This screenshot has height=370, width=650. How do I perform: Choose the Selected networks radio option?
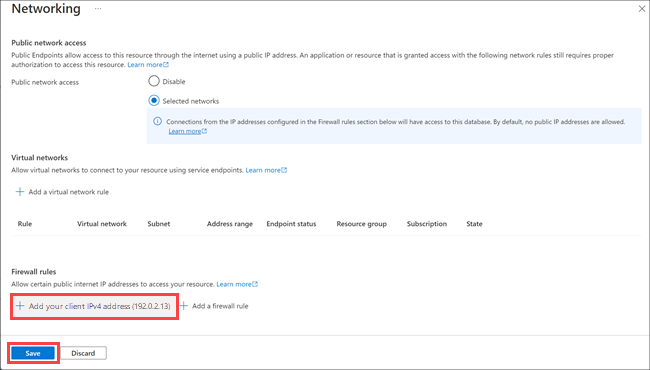(154, 101)
